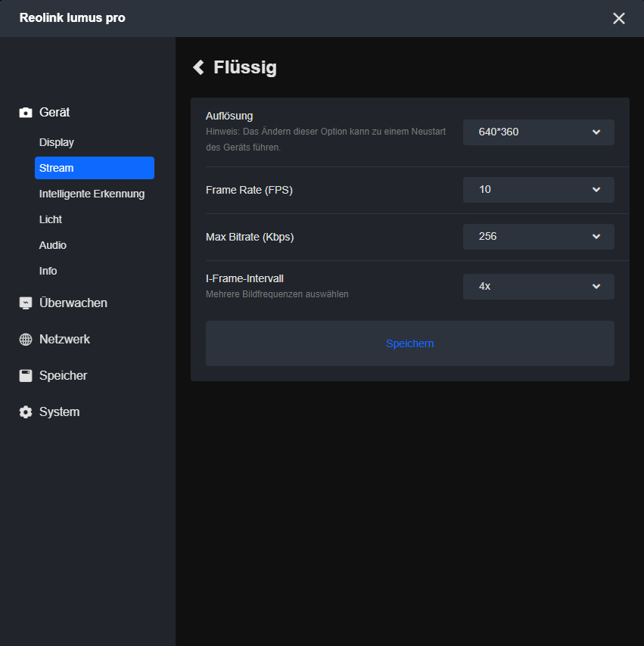This screenshot has width=644, height=646.
Task: Save settings with the Speichern button
Action: pyautogui.click(x=410, y=343)
